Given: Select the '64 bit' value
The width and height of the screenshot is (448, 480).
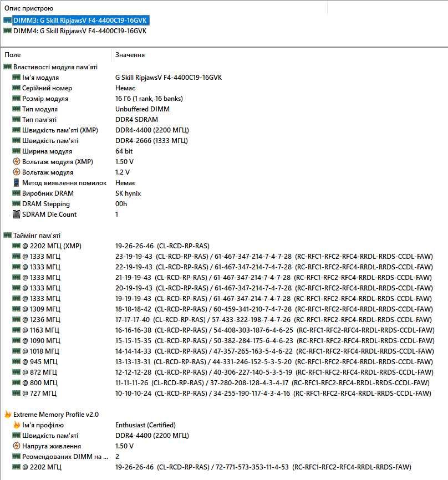Looking at the screenshot, I should point(124,151).
